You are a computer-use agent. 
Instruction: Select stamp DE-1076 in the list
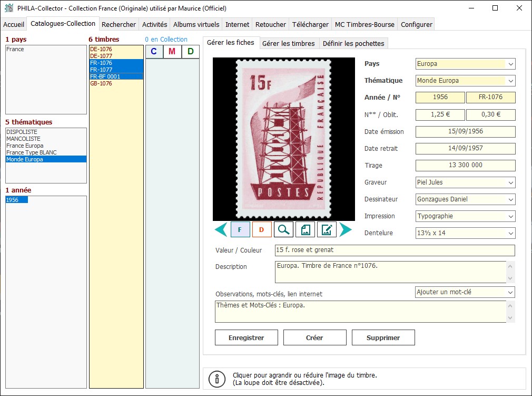116,49
